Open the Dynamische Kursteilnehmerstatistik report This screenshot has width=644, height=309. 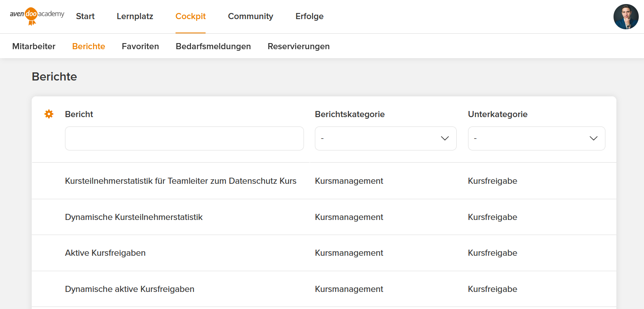click(134, 217)
